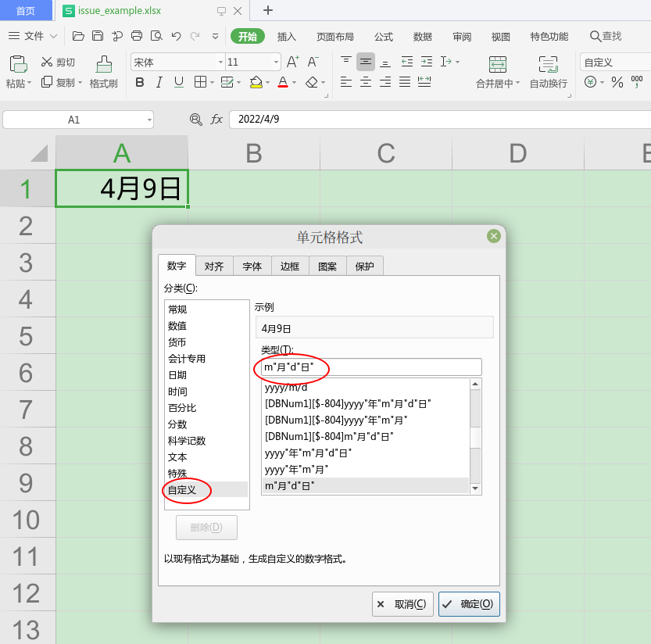Viewport: 651px width, 644px height.
Task: Expand the currency symbol dropdown arrow
Action: 602,82
